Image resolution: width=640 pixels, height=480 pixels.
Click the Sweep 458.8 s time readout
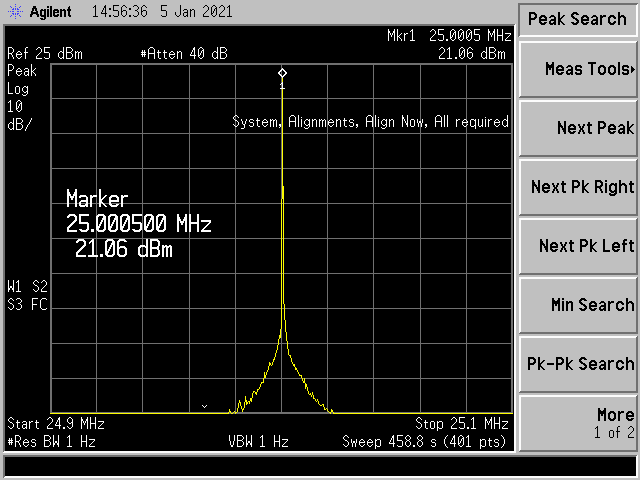pos(425,441)
